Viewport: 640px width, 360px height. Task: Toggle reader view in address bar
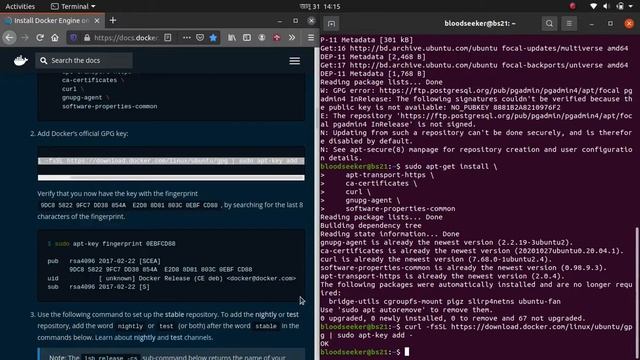(167, 38)
